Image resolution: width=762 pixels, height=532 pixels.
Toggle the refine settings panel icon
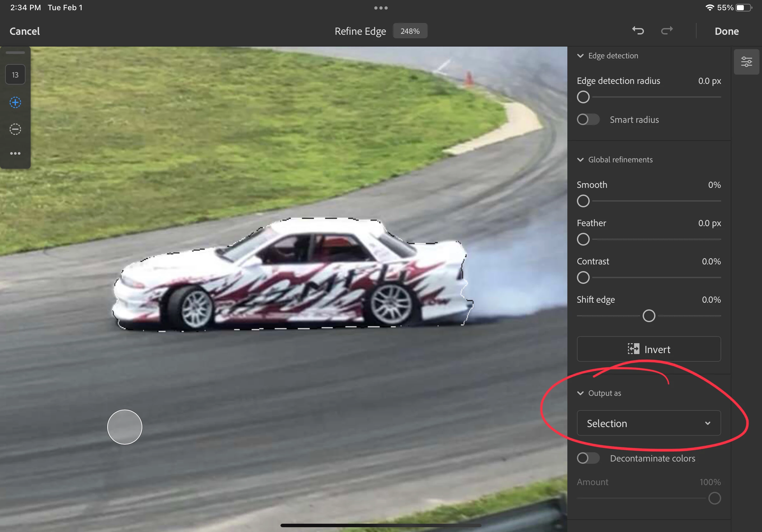746,62
